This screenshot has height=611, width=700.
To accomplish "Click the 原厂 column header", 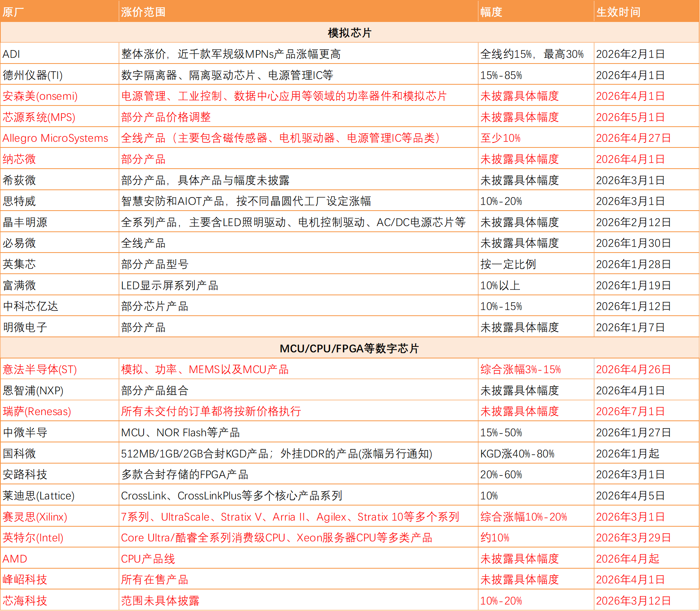I will pyautogui.click(x=13, y=12).
